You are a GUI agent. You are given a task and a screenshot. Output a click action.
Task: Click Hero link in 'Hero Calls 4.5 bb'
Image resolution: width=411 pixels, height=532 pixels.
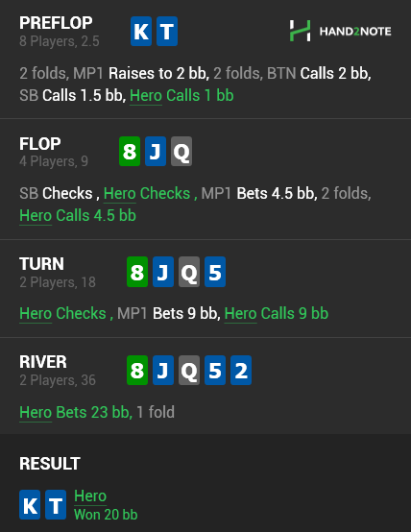point(36,215)
